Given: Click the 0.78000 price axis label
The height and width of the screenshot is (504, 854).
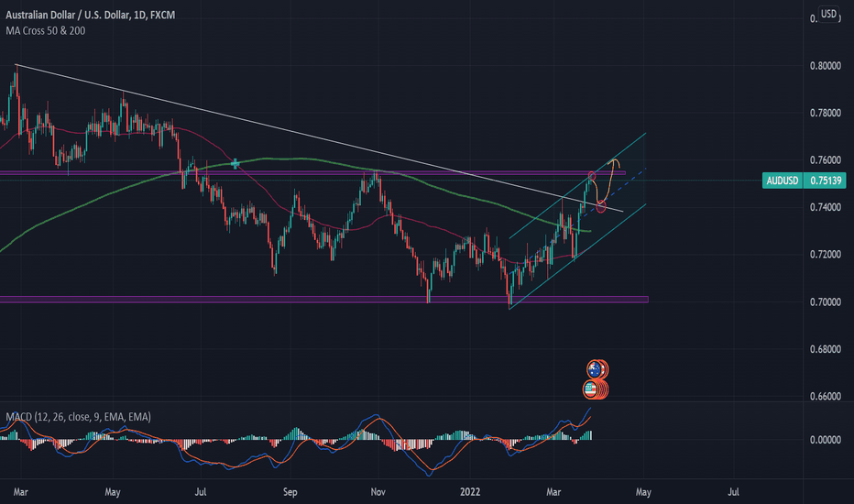Looking at the screenshot, I should pyautogui.click(x=825, y=114).
